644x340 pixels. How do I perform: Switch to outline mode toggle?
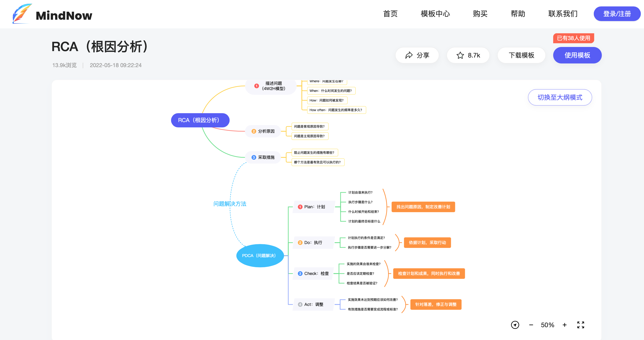point(560,97)
